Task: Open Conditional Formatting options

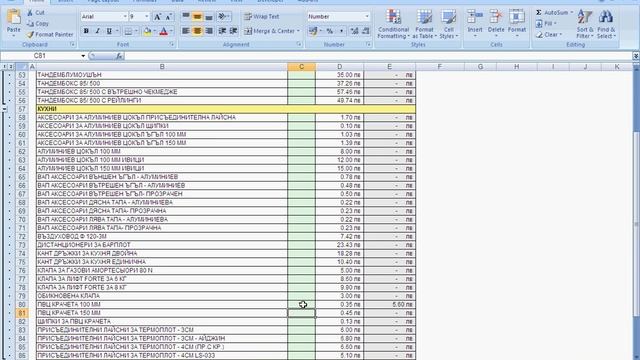Action: 393,24
